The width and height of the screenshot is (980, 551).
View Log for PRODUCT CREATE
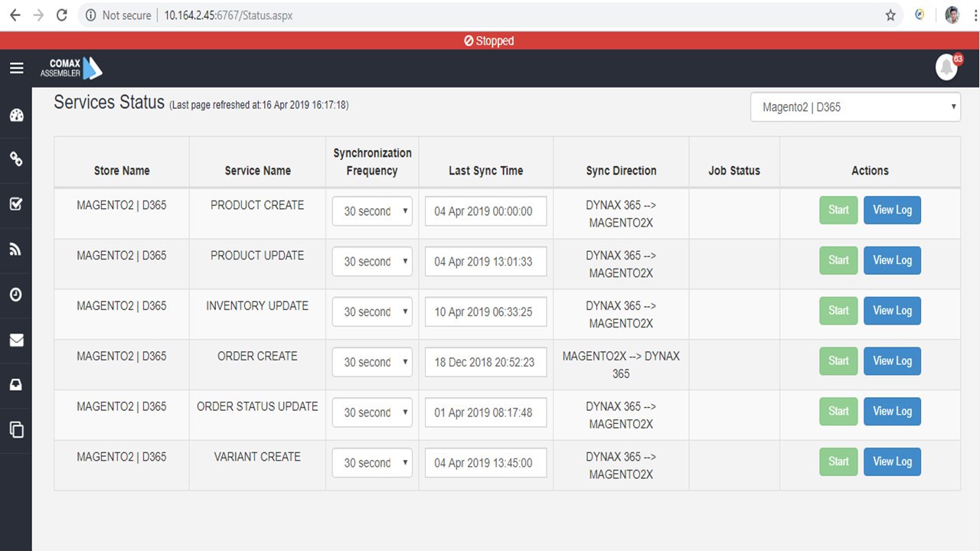893,210
